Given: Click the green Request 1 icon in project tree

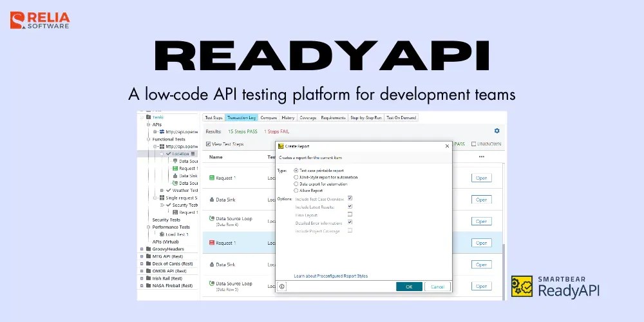Looking at the screenshot, I should 175,168.
